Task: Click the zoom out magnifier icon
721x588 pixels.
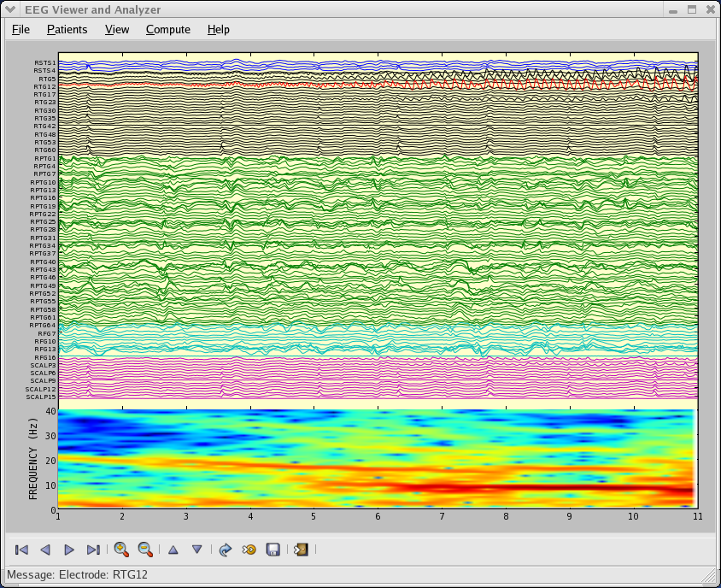Action: [x=145, y=550]
